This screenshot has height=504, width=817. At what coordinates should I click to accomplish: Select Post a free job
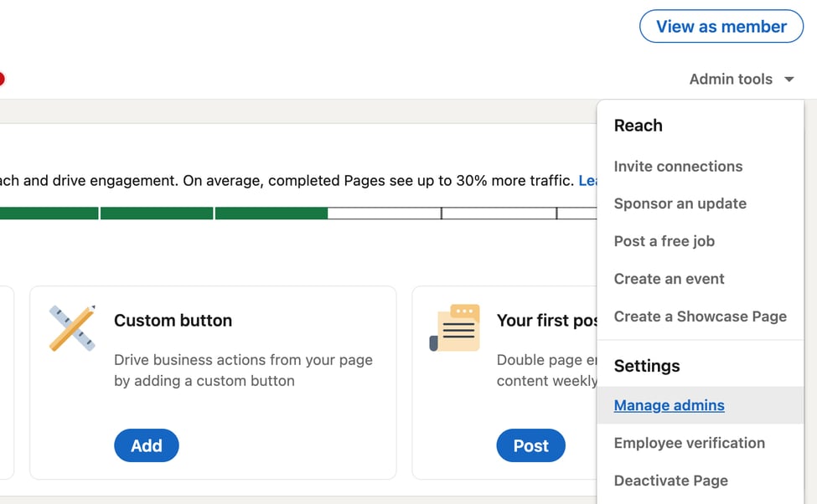[x=664, y=241]
